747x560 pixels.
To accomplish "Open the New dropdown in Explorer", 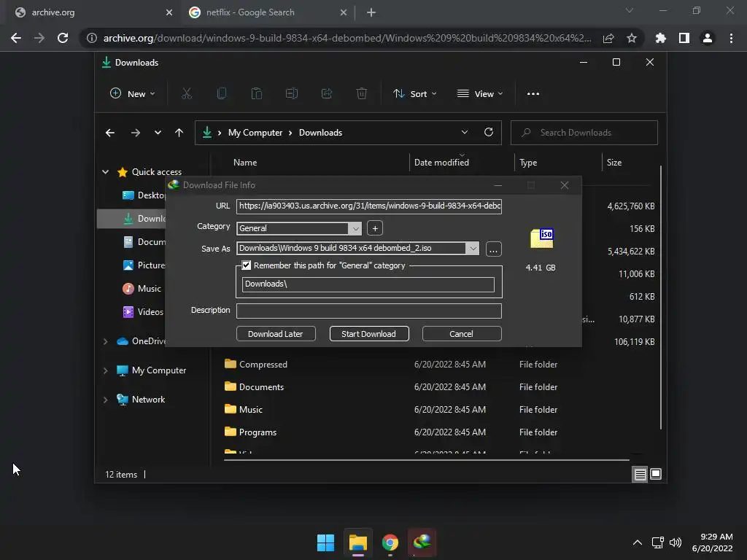I will pyautogui.click(x=133, y=94).
